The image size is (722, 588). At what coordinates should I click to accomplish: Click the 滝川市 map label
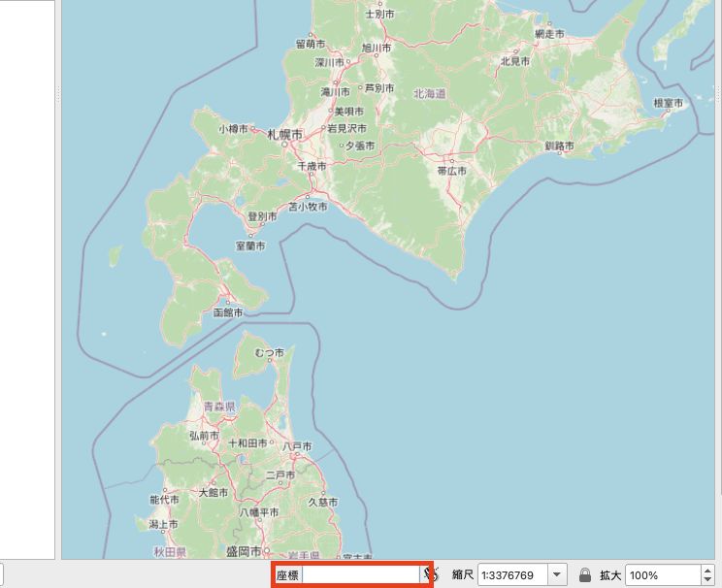point(335,92)
